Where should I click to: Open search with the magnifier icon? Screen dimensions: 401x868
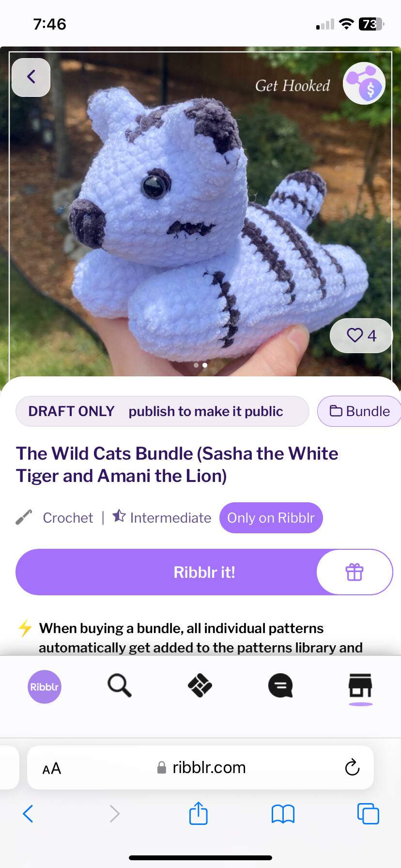(120, 686)
